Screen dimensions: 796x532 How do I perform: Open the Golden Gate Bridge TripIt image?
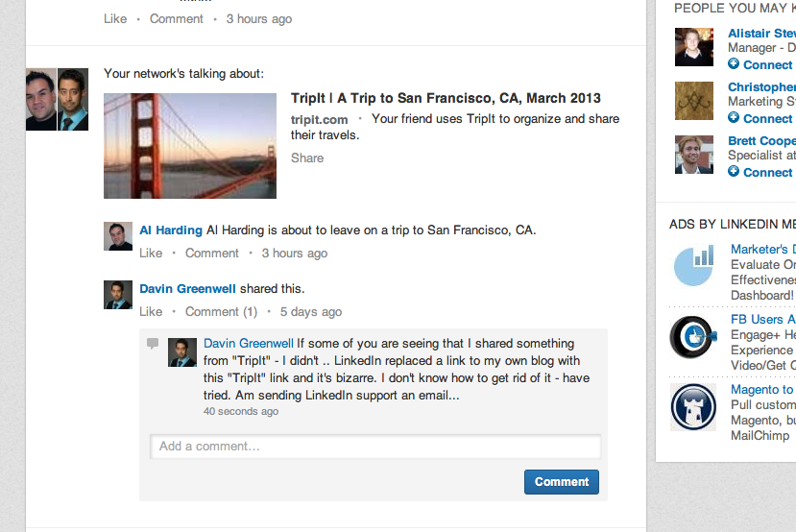point(190,146)
